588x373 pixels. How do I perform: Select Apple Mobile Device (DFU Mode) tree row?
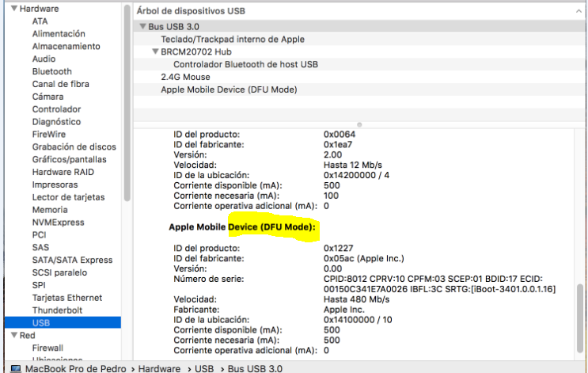(359, 89)
